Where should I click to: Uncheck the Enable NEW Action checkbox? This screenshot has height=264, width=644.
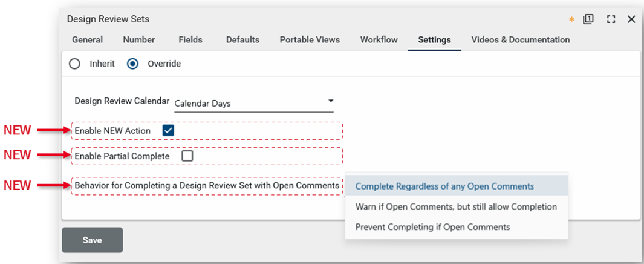168,131
